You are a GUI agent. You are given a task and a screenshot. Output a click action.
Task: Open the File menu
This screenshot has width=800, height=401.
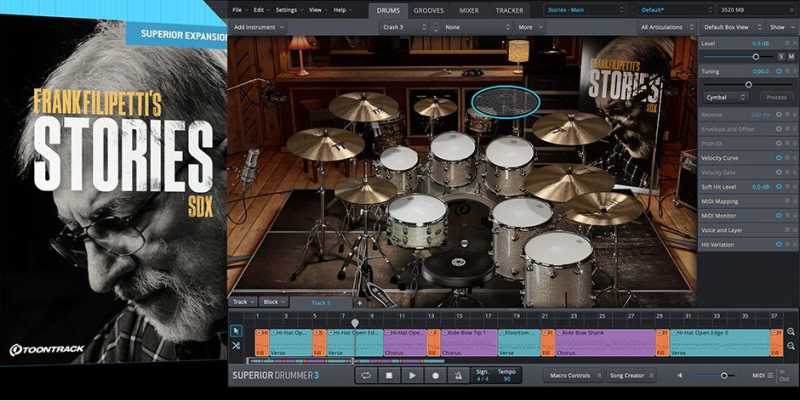[239, 10]
